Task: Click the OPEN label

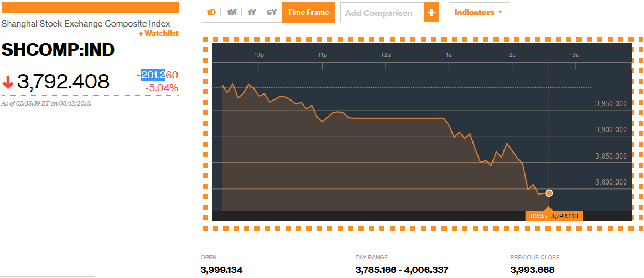Action: (x=209, y=258)
